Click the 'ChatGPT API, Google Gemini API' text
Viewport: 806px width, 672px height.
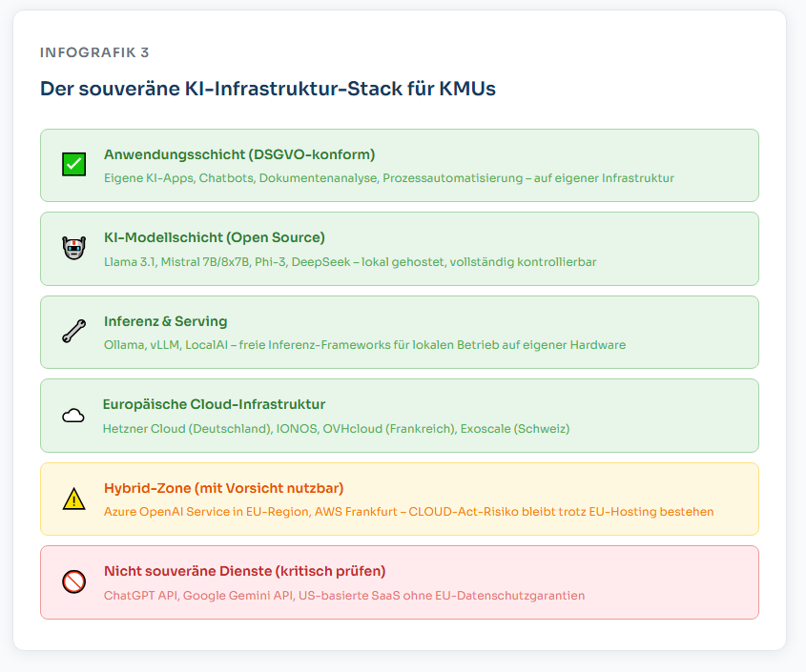[x=343, y=596]
